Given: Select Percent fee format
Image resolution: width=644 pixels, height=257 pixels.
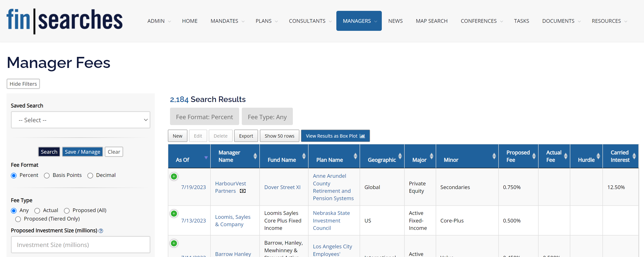Looking at the screenshot, I should pyautogui.click(x=14, y=176).
